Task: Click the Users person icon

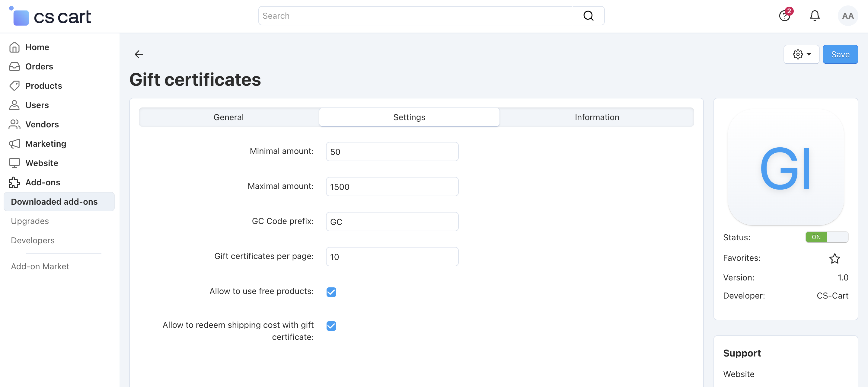Action: tap(14, 105)
